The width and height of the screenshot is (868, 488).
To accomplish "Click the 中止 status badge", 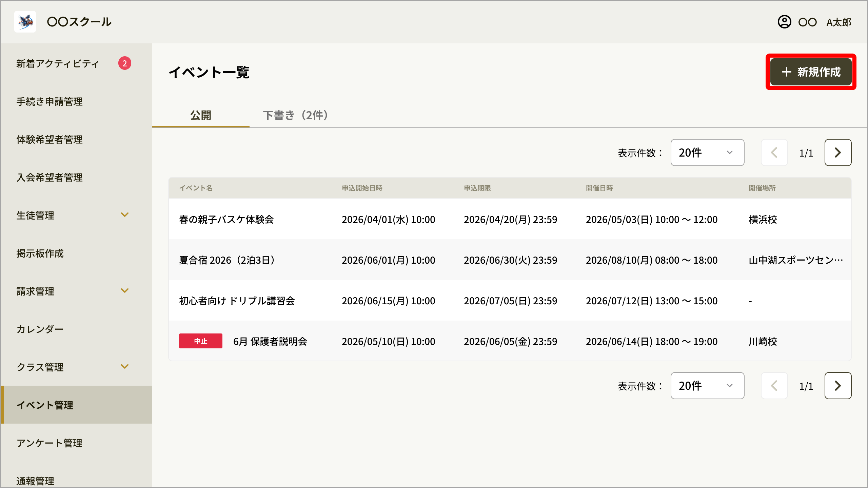I will click(201, 341).
